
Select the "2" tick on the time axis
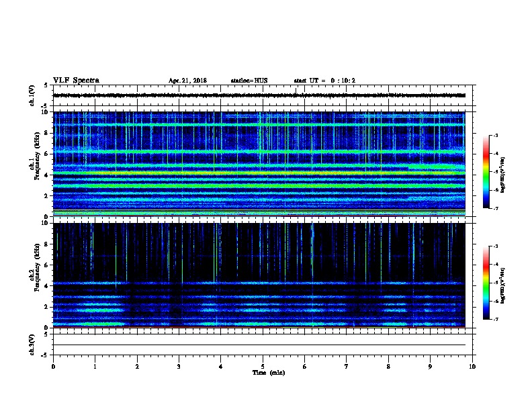coord(137,367)
